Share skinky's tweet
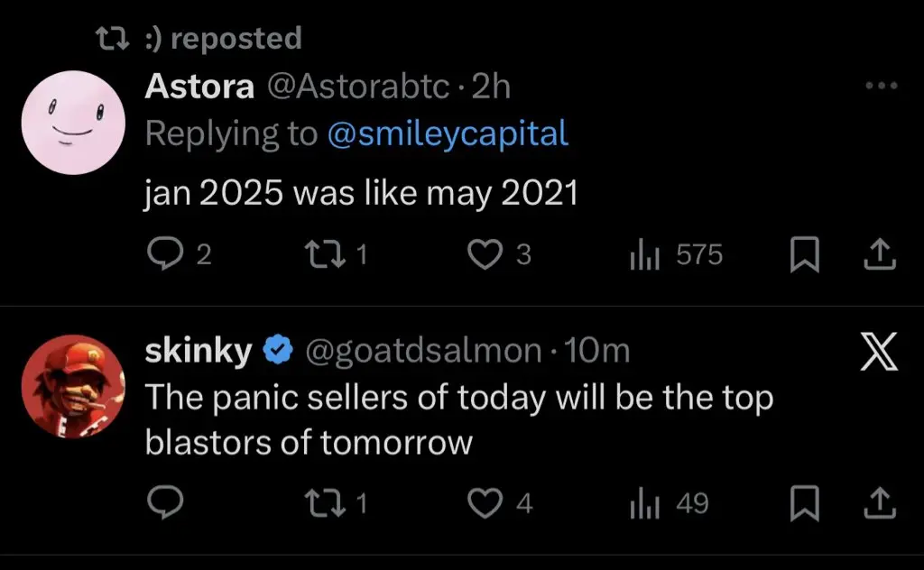Viewport: 924px width, 570px height. (x=879, y=504)
